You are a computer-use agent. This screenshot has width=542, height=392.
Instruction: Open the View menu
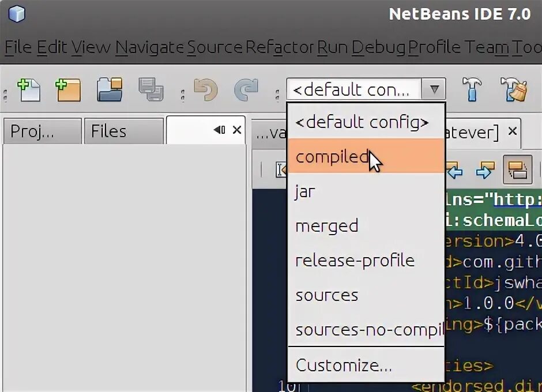click(x=91, y=47)
